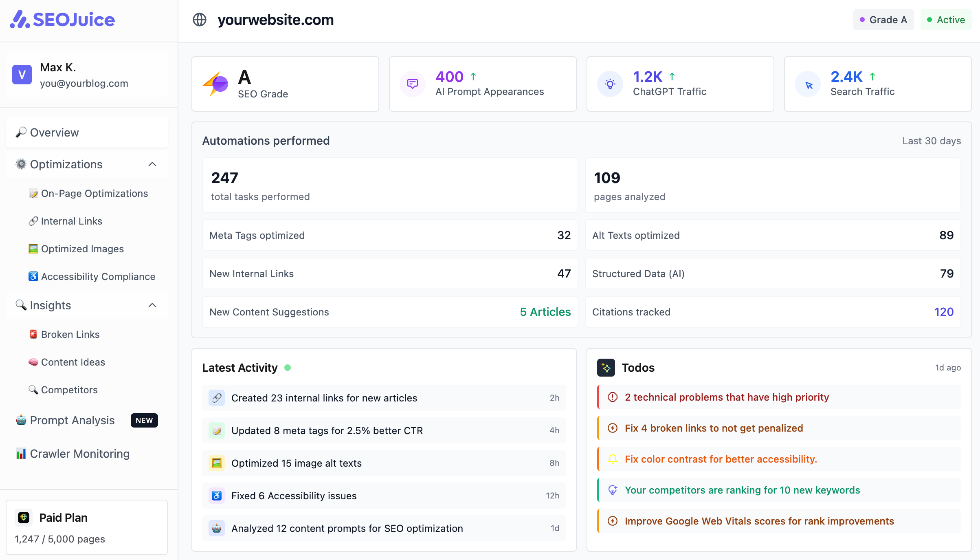Collapse the Insights section
The width and height of the screenshot is (980, 560).
click(x=152, y=305)
